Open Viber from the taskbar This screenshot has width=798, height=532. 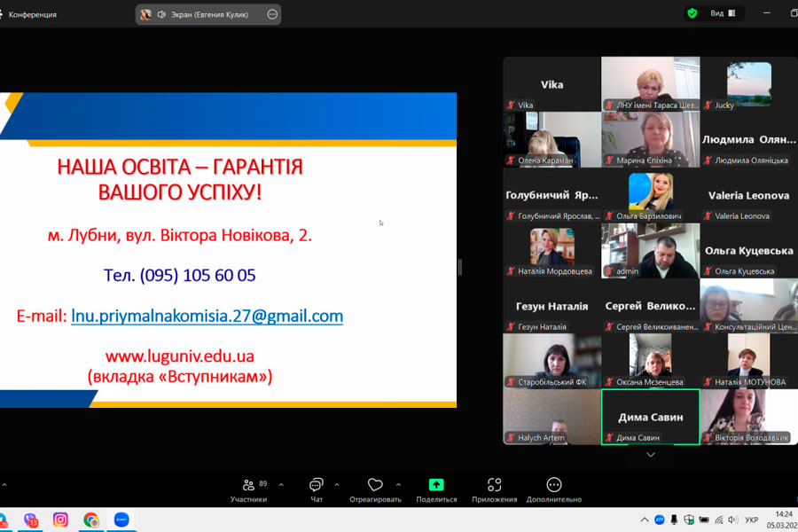coord(30,520)
